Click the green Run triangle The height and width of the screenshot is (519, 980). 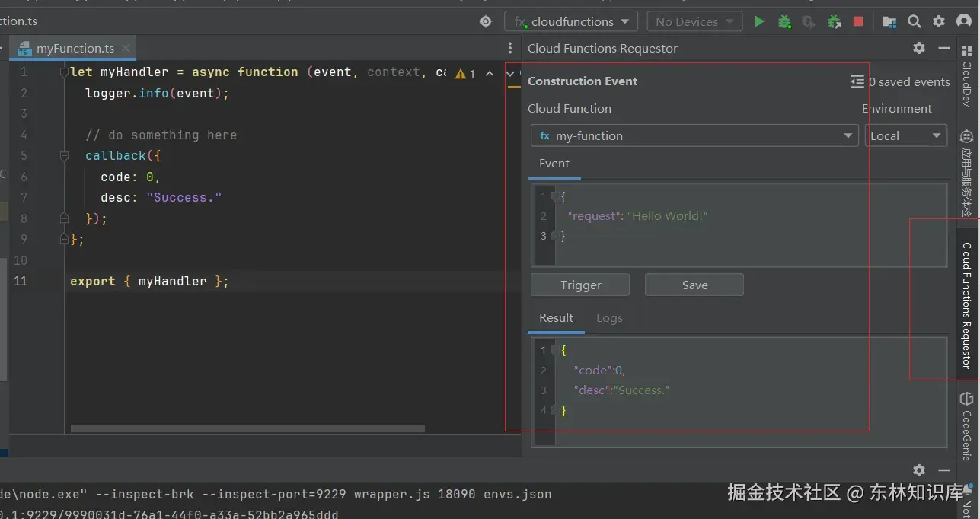pos(759,22)
